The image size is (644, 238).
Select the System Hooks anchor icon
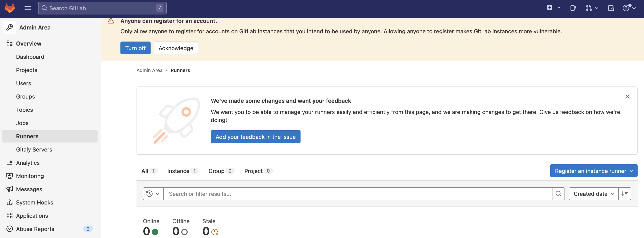9,202
